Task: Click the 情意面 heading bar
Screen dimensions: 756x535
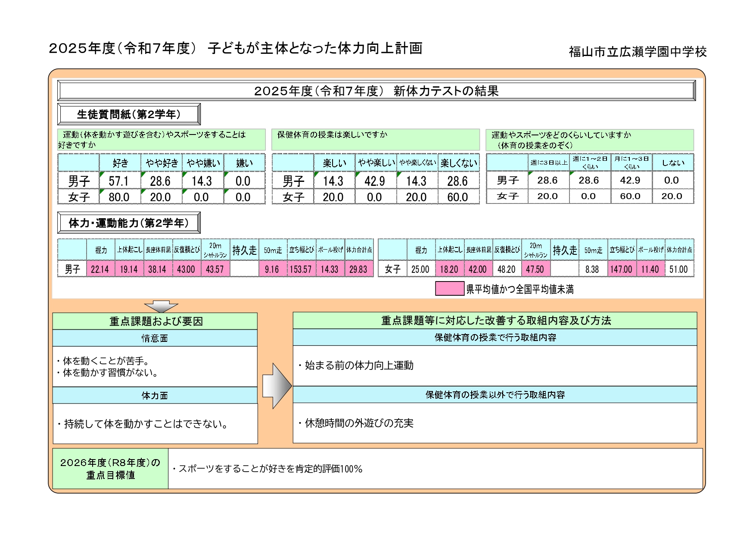Action: [155, 338]
